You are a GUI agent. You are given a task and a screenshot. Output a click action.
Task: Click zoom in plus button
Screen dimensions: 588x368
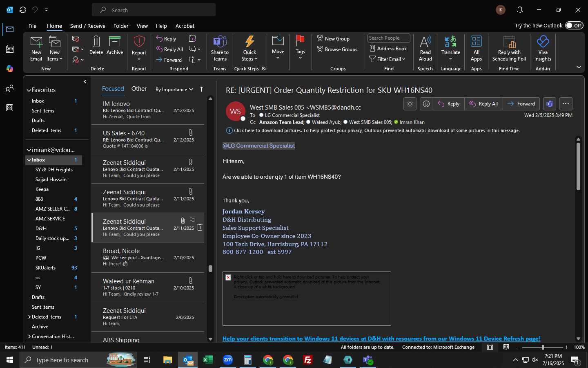pyautogui.click(x=566, y=347)
